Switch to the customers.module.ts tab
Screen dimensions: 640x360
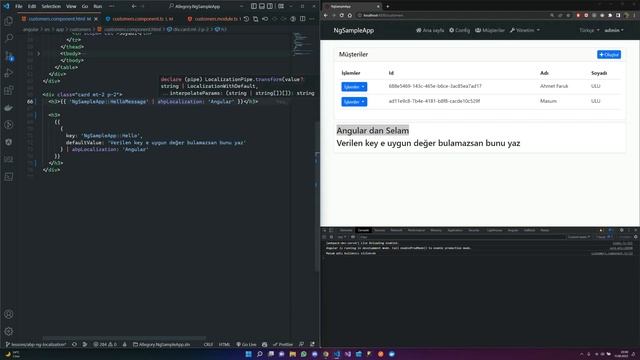[214, 19]
